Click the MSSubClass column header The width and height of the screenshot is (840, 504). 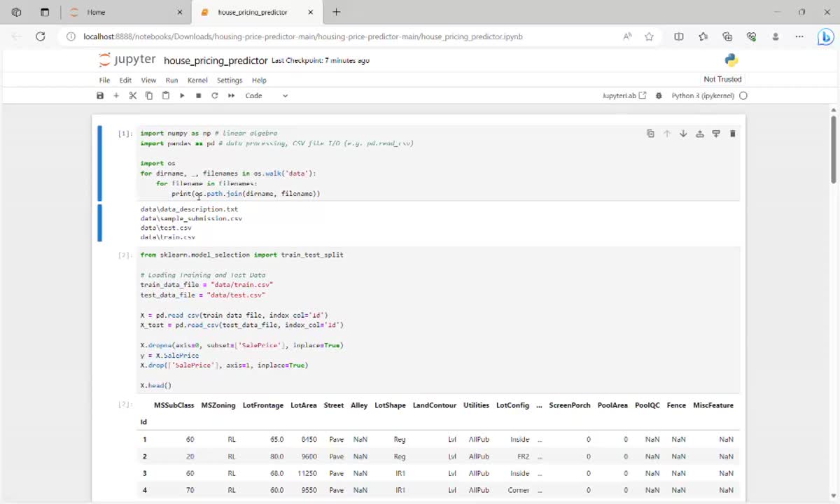coord(174,405)
